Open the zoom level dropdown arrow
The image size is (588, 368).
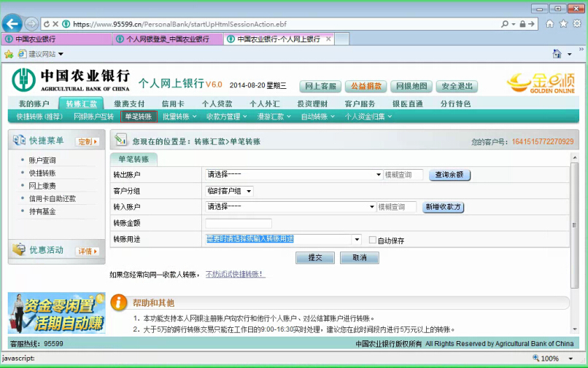570,359
